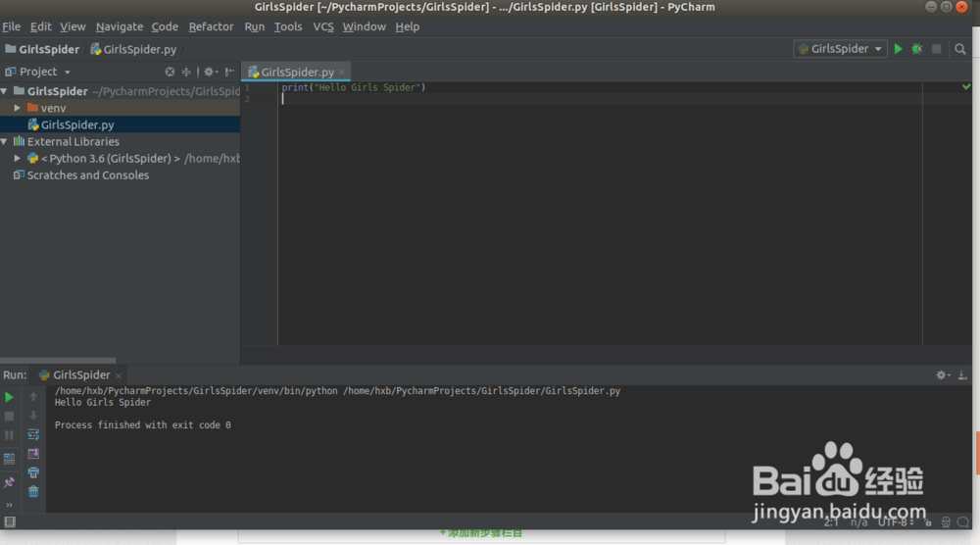Click the green inspection checkmark
The image size is (980, 545).
pyautogui.click(x=966, y=87)
